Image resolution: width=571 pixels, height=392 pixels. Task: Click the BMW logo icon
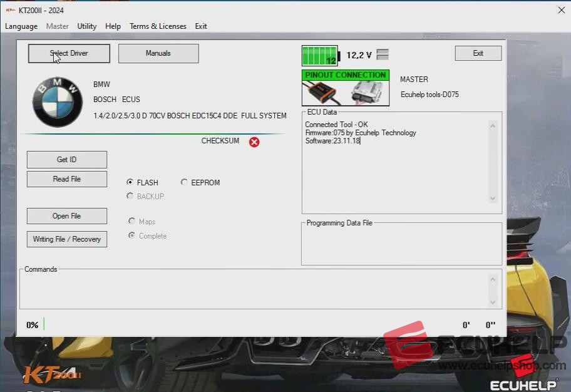point(58,102)
